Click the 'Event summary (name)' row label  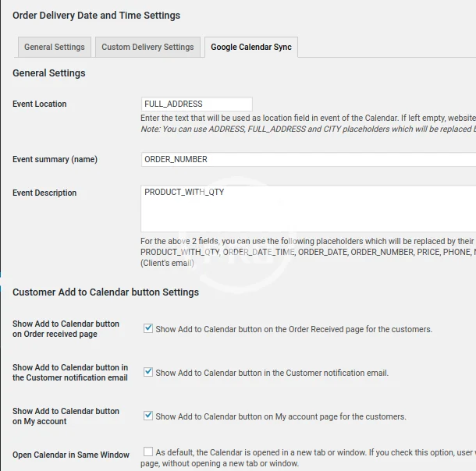point(55,159)
